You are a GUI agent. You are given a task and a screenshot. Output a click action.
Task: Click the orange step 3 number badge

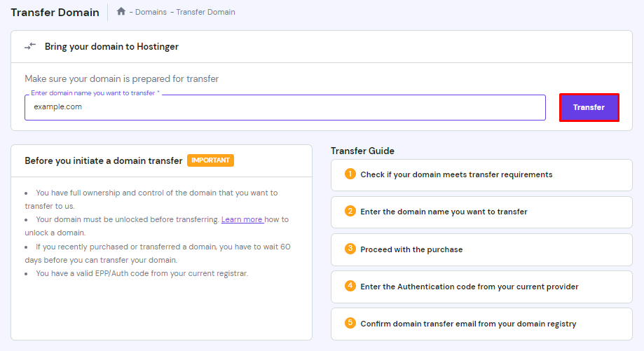click(350, 249)
